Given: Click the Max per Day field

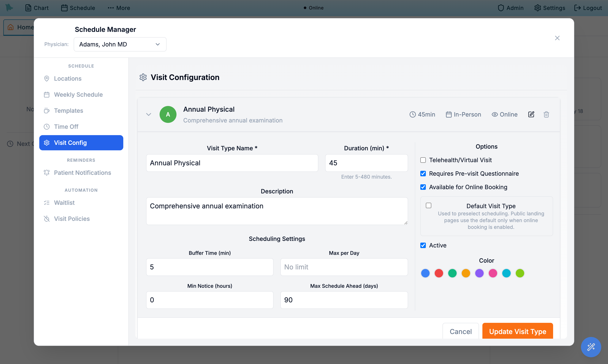Looking at the screenshot, I should (x=344, y=267).
